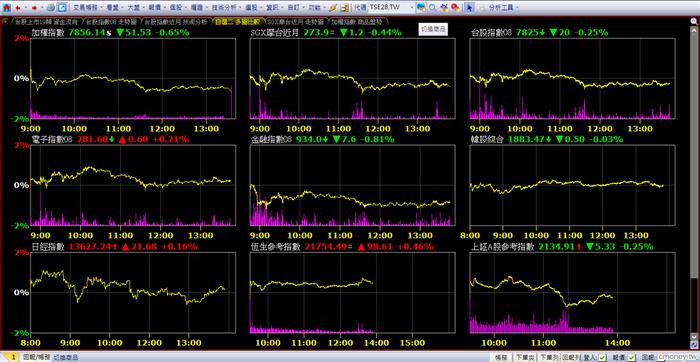Switch to 加權指數 商品盤勢 tab
This screenshot has height=362, width=700.
358,21
